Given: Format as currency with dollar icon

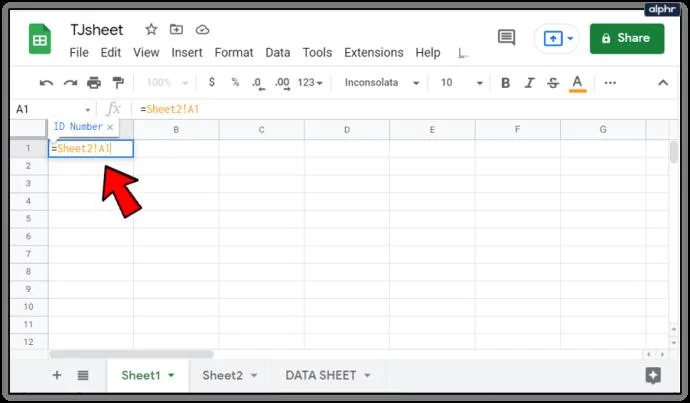Looking at the screenshot, I should (212, 82).
